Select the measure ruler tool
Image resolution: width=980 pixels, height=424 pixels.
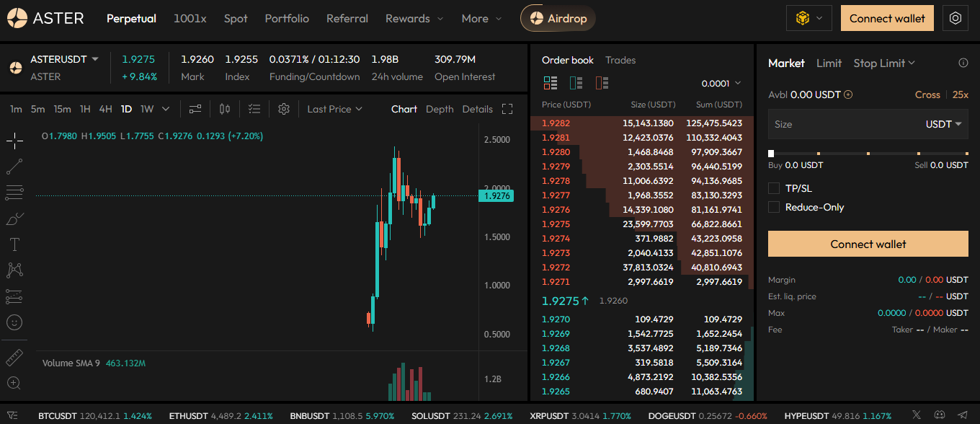click(x=14, y=357)
